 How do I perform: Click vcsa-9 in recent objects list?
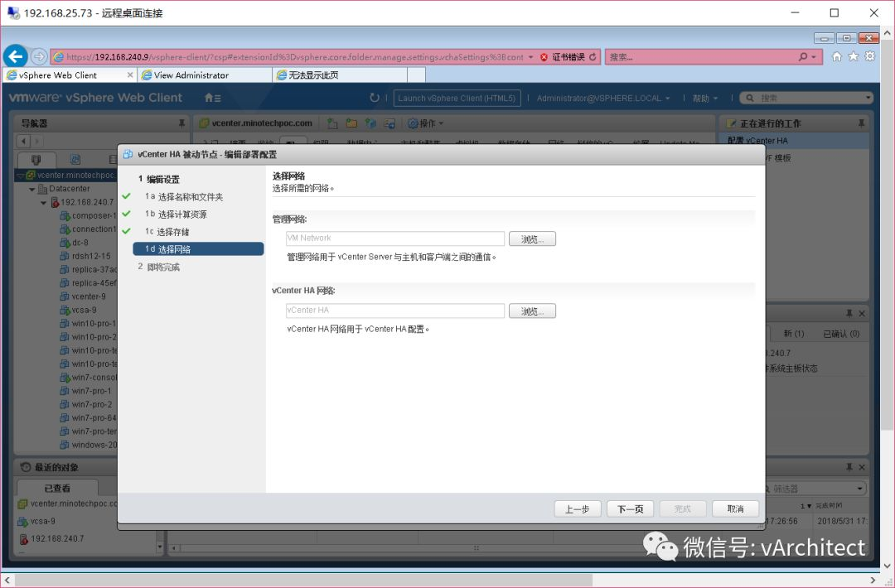tap(36, 521)
